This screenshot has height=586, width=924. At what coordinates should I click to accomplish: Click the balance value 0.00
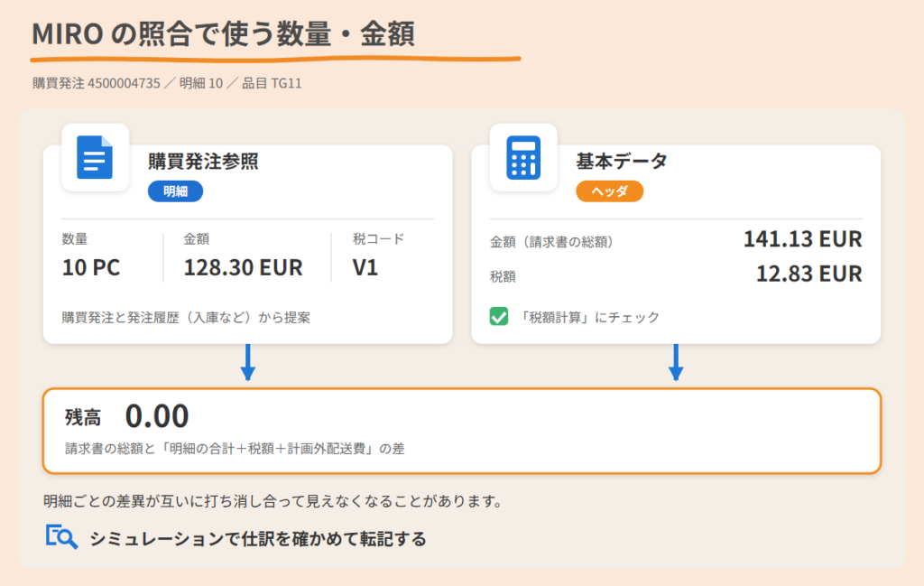(157, 416)
